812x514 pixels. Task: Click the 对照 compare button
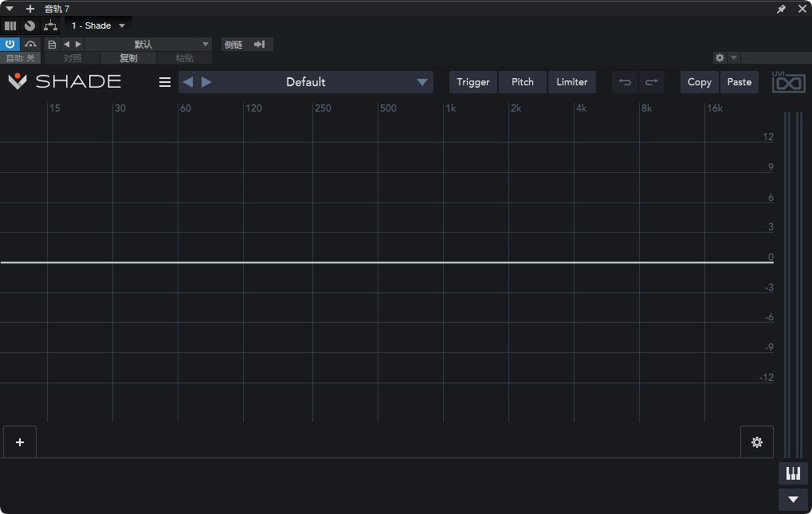coord(73,58)
